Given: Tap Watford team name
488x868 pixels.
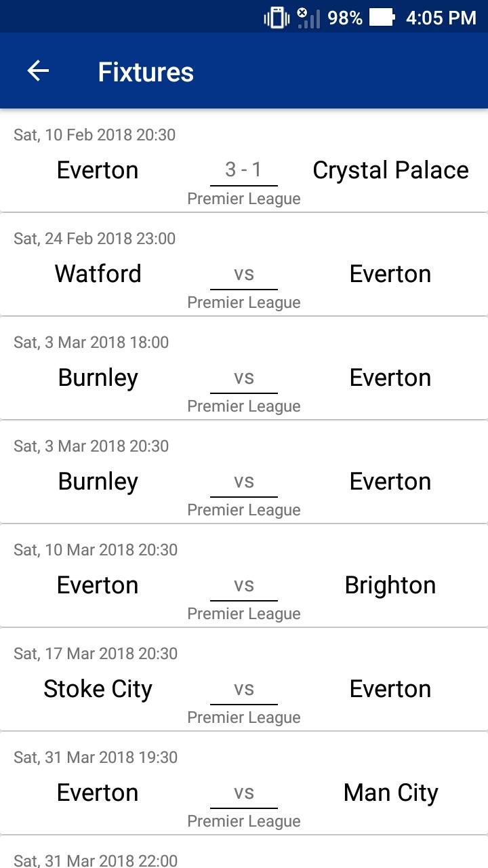Looking at the screenshot, I should click(98, 274).
